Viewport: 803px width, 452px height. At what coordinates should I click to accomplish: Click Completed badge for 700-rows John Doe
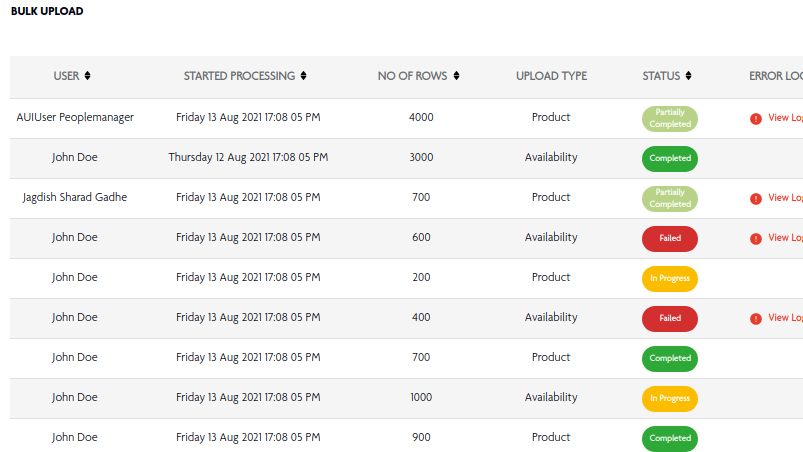670,358
